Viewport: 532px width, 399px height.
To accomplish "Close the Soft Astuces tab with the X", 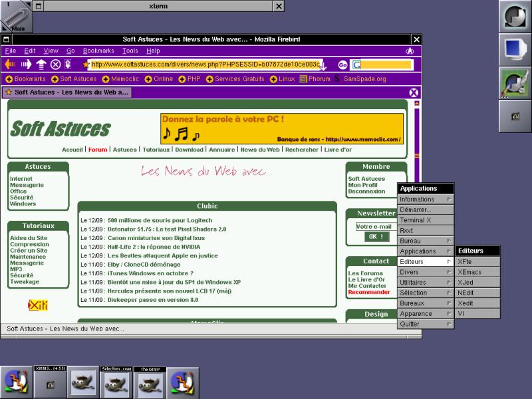I will (414, 92).
